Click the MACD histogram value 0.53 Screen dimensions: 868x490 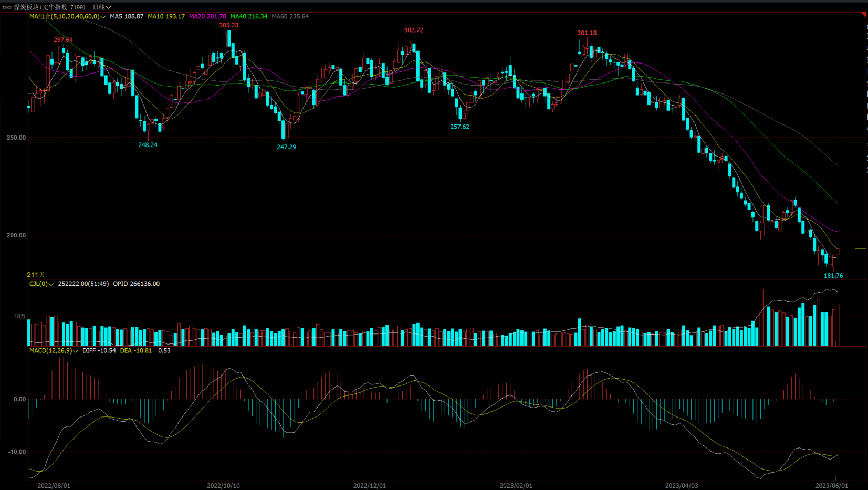click(164, 350)
